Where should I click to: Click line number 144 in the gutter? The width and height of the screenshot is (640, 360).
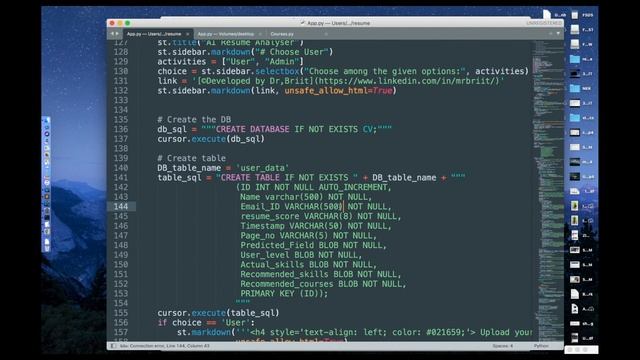pos(121,207)
